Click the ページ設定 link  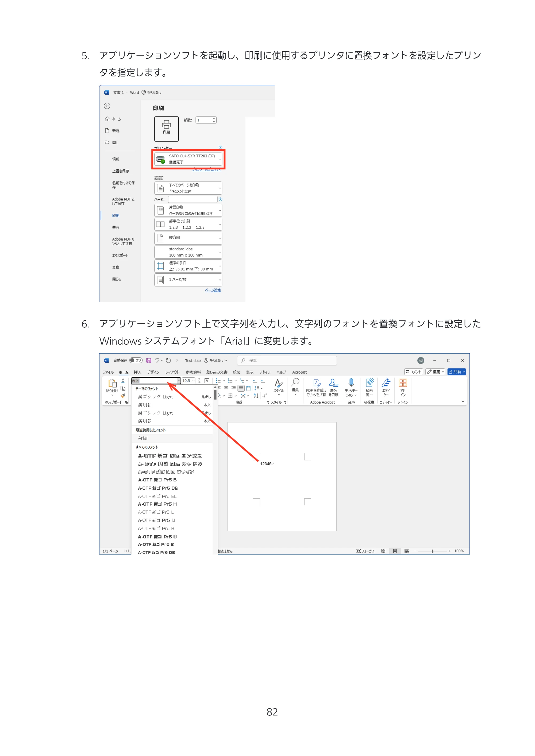point(213,290)
